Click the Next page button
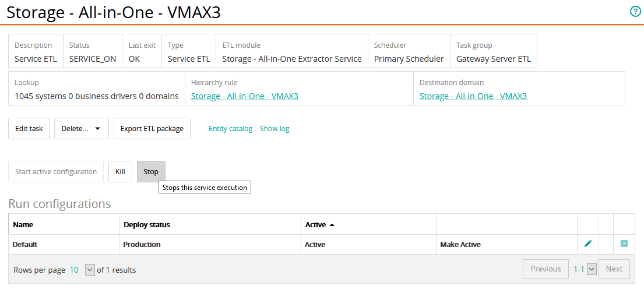This screenshot has height=289, width=644. pyautogui.click(x=614, y=269)
